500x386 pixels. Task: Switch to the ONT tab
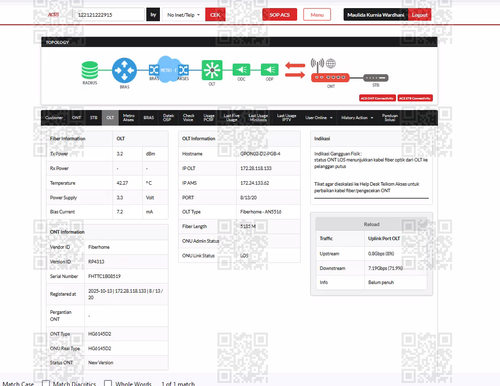tap(76, 118)
